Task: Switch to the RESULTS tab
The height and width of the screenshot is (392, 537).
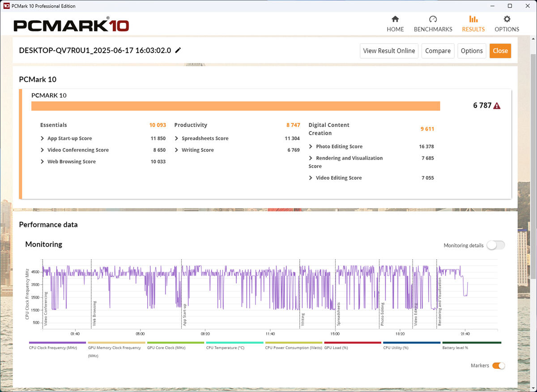Action: 473,24
